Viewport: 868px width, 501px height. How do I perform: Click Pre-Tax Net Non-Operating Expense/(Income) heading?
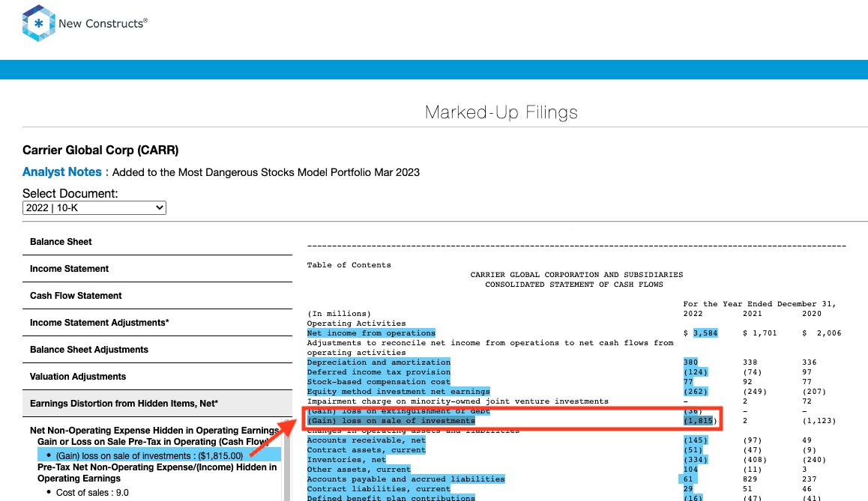(157, 473)
